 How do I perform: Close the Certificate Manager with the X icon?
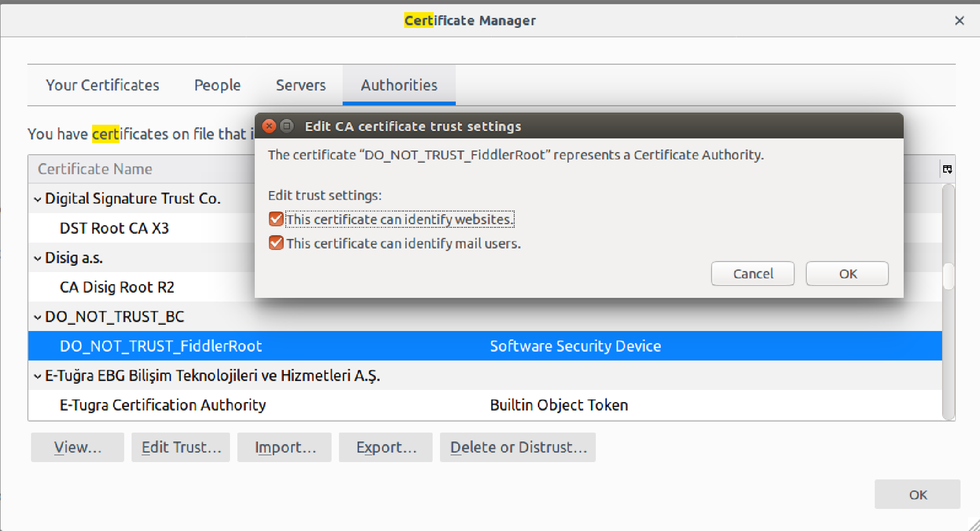(x=959, y=21)
